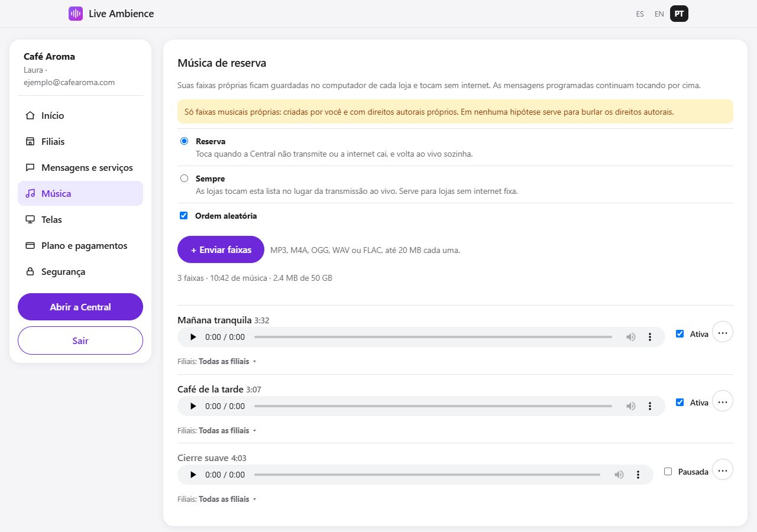
Task: Click the Abrir a Central button
Action: (80, 307)
